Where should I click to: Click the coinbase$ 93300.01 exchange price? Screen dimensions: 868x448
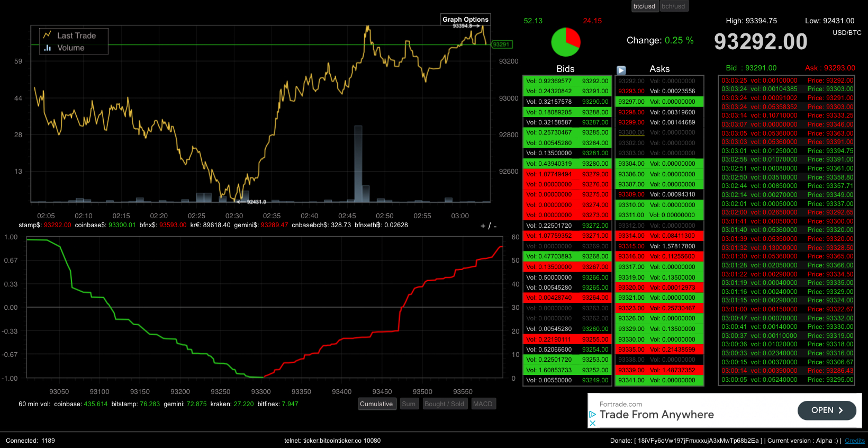tap(105, 225)
